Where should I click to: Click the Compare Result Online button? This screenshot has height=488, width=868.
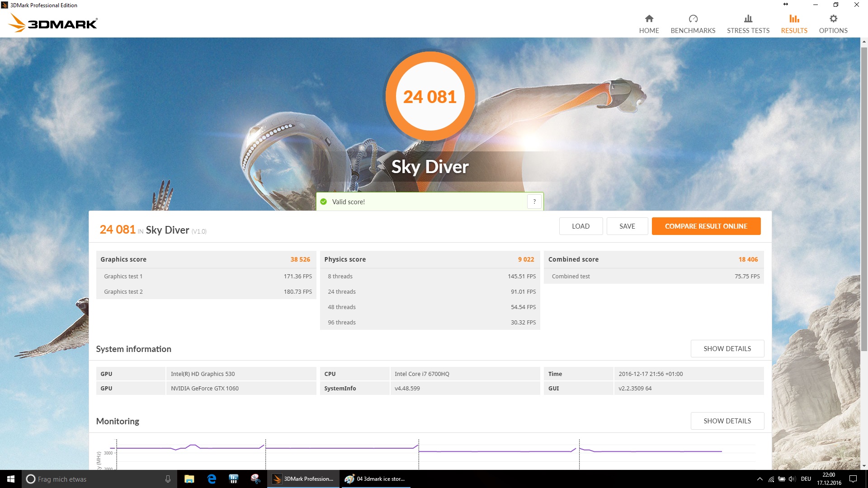tap(706, 226)
